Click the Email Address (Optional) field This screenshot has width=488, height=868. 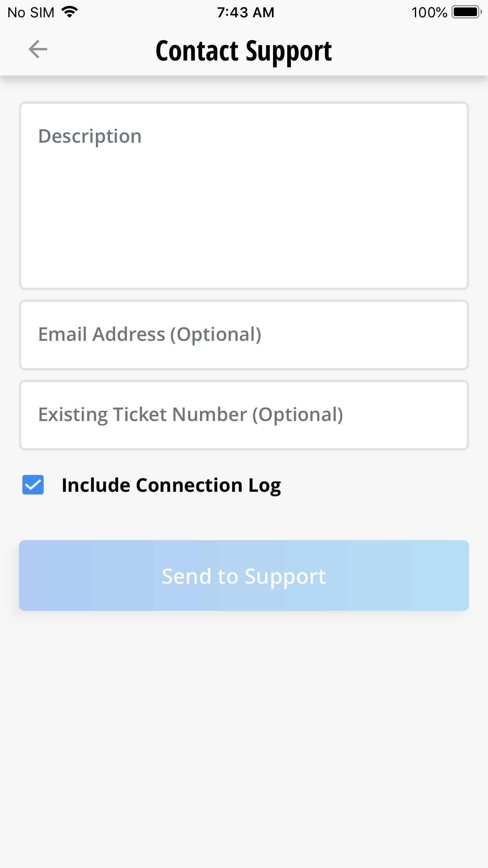click(x=244, y=335)
